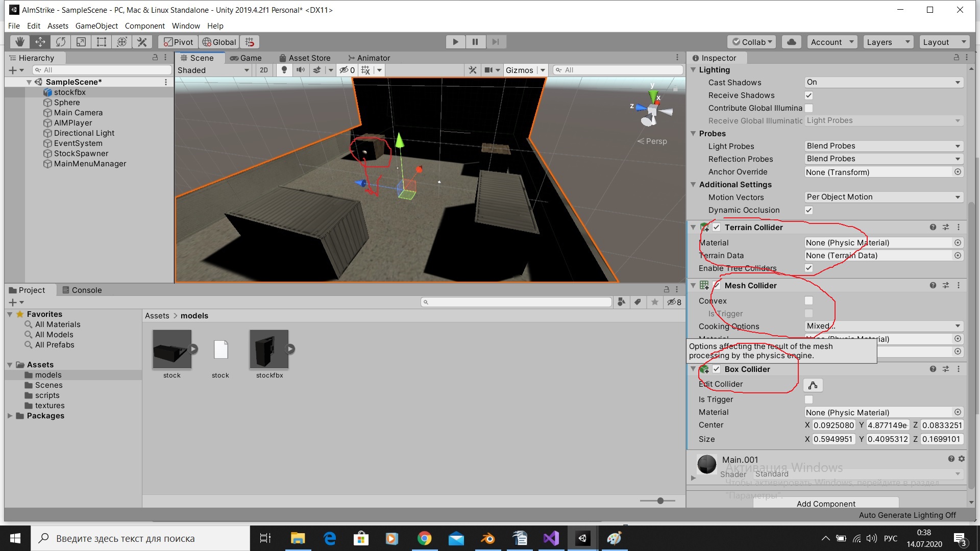This screenshot has height=551, width=980.
Task: Search by label in Project panel
Action: [638, 302]
